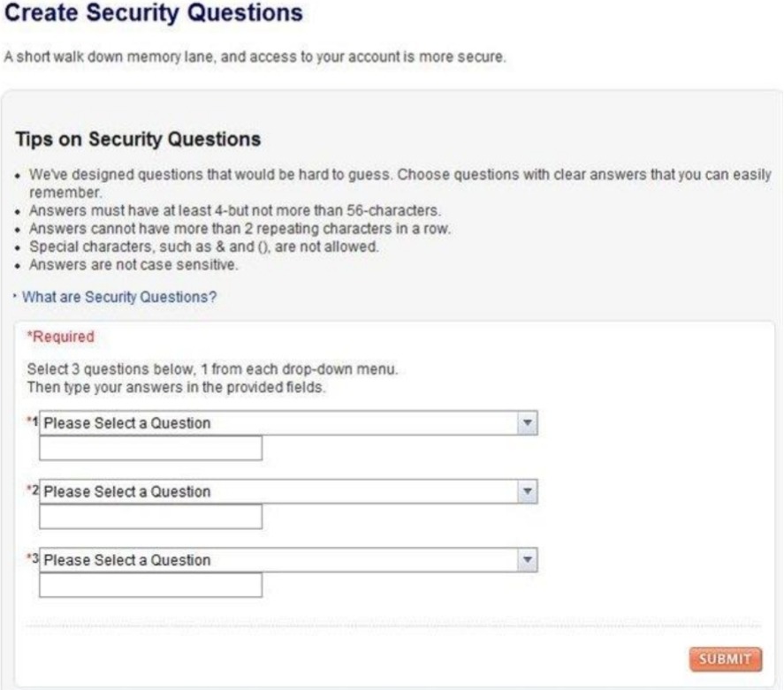The height and width of the screenshot is (690, 784).
Task: Click the red '*2' question number label
Action: [33, 490]
